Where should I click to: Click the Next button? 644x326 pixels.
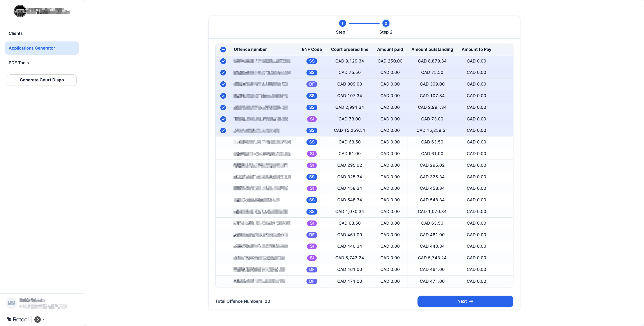[465, 301]
